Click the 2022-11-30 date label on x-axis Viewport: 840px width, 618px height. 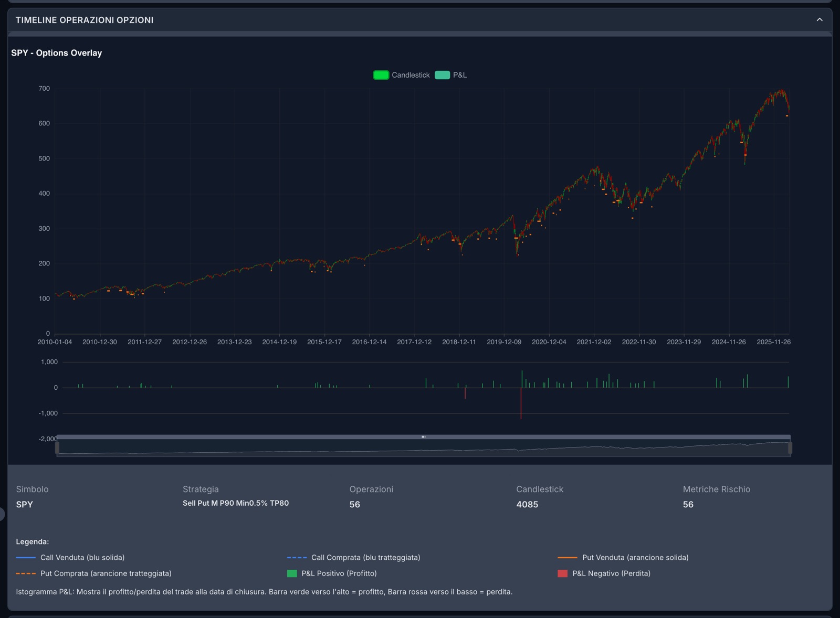[639, 342]
